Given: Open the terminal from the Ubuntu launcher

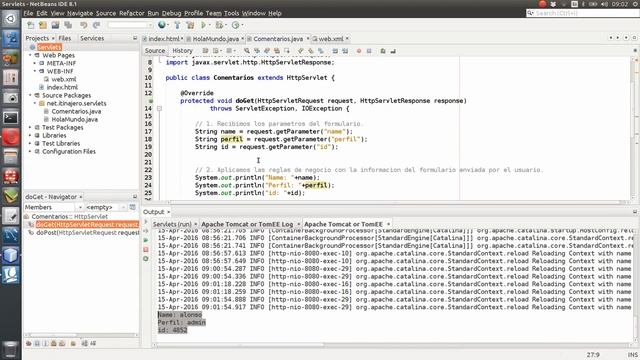Looking at the screenshot, I should pyautogui.click(x=11, y=118).
